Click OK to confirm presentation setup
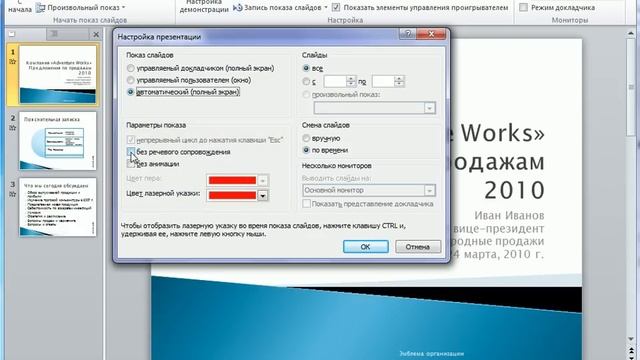This screenshot has height=360, width=640. 365,247
